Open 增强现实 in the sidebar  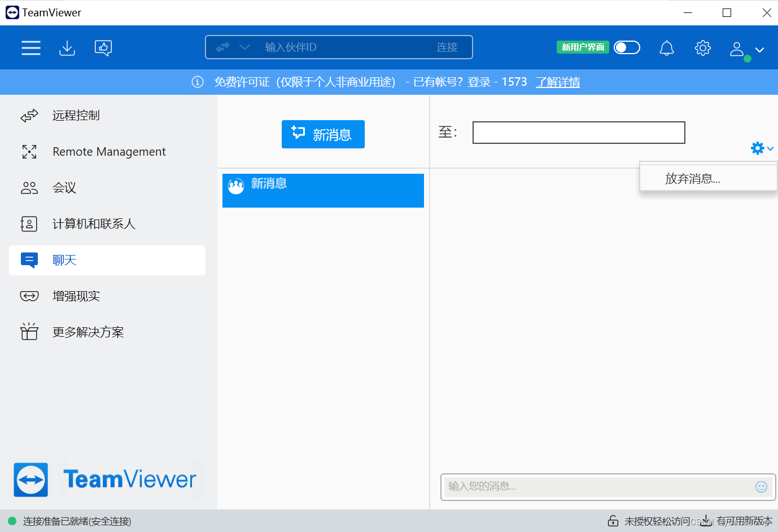coord(107,296)
